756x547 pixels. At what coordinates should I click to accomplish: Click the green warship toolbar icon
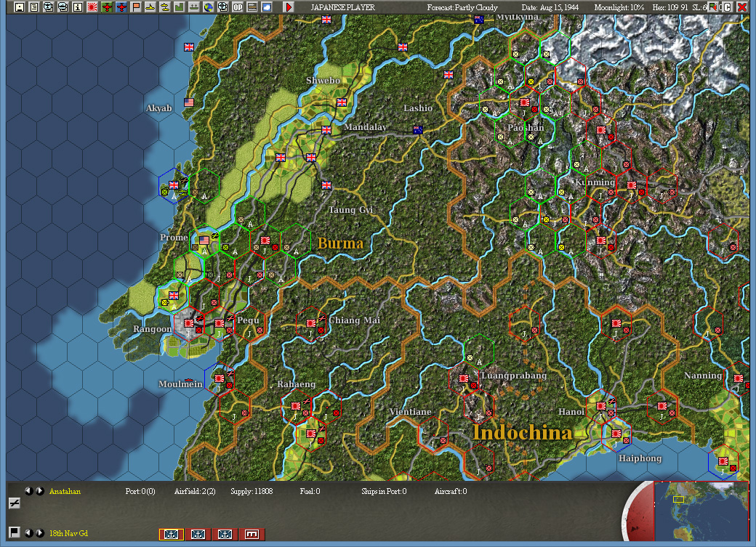click(194, 7)
